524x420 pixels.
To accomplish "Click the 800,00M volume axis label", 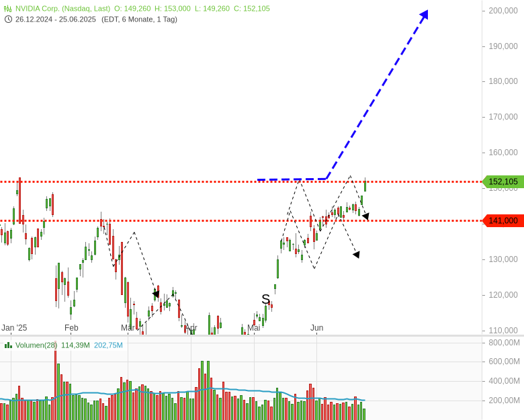I will (504, 343).
